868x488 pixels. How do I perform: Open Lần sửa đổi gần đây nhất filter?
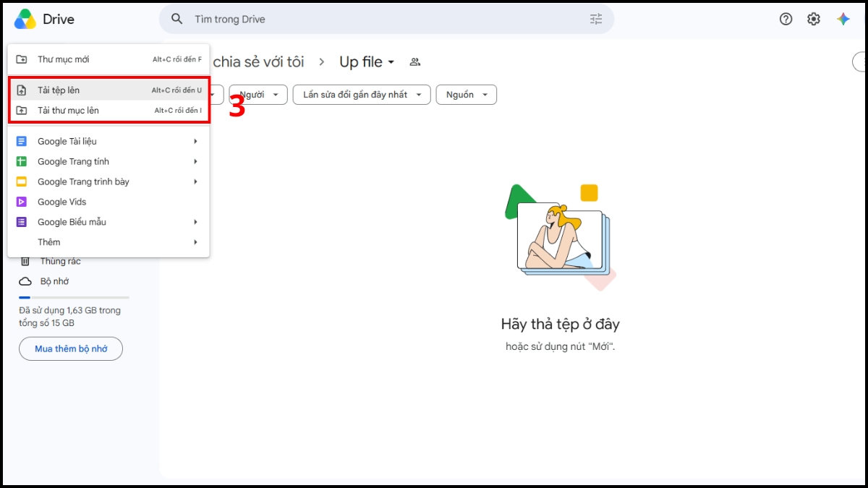(x=362, y=95)
